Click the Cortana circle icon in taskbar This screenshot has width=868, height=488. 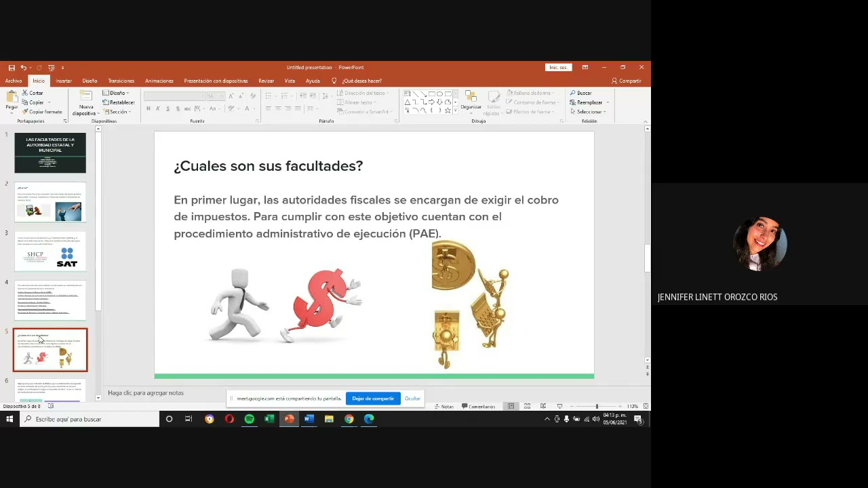click(169, 419)
